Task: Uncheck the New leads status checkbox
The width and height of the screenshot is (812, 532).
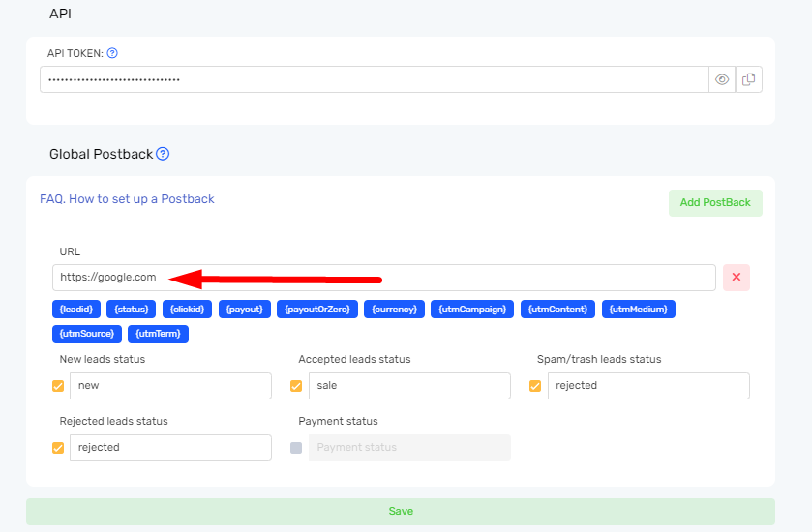Action: click(x=58, y=386)
